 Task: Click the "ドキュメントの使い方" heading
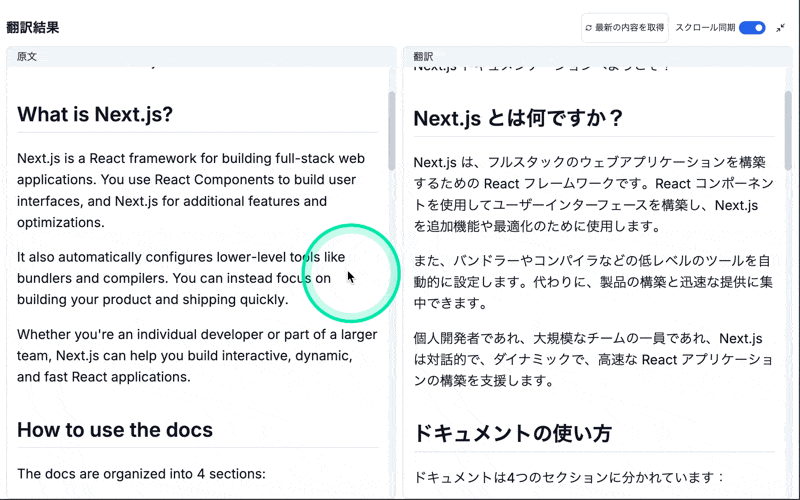pyautogui.click(x=513, y=434)
